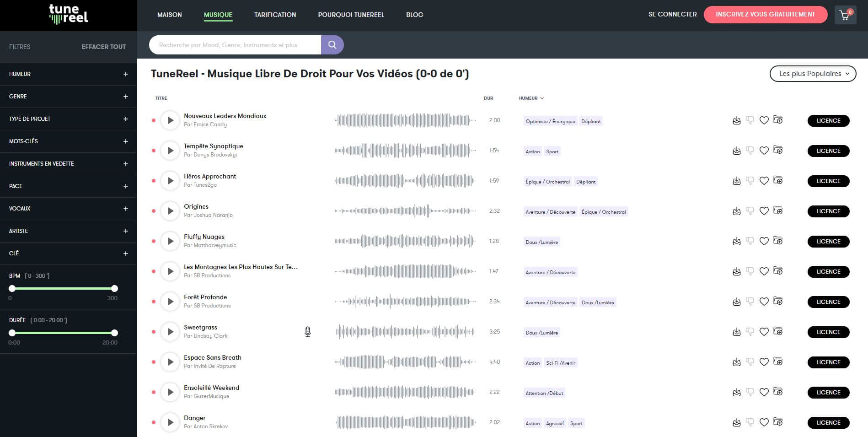Expand the Mots-Clés filter
This screenshot has width=868, height=437.
coord(68,141)
